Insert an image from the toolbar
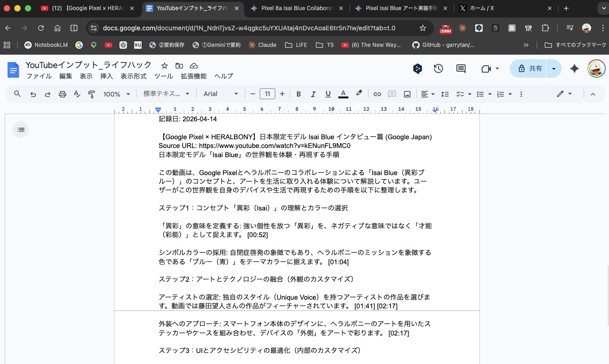Image resolution: width=609 pixels, height=364 pixels. (x=407, y=94)
